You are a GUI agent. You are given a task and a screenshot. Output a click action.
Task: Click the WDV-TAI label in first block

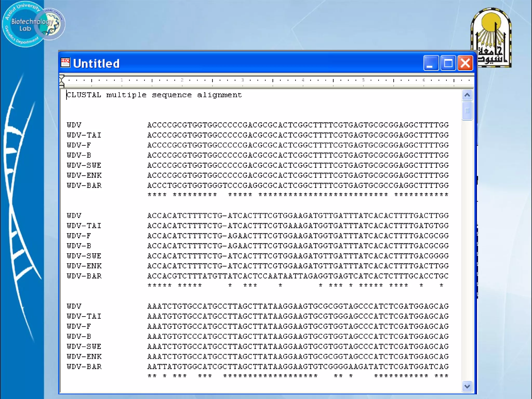point(84,135)
